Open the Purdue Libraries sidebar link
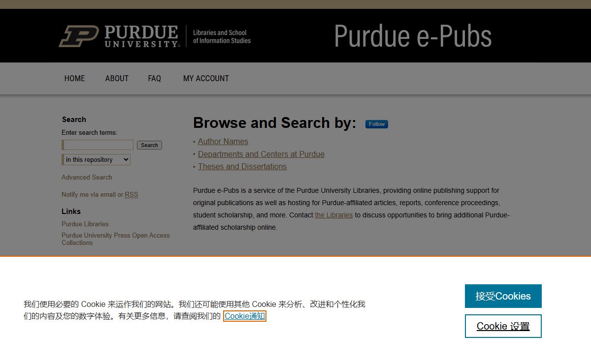Viewport: 591px width, 364px height. [x=85, y=224]
